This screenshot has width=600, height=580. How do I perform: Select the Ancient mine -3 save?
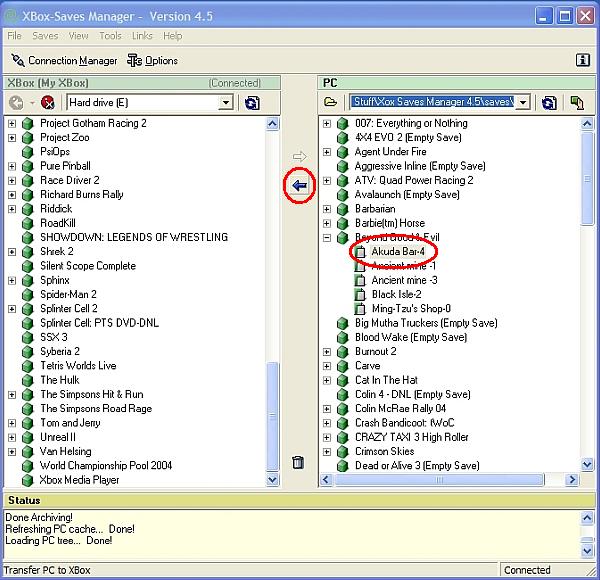coord(404,280)
